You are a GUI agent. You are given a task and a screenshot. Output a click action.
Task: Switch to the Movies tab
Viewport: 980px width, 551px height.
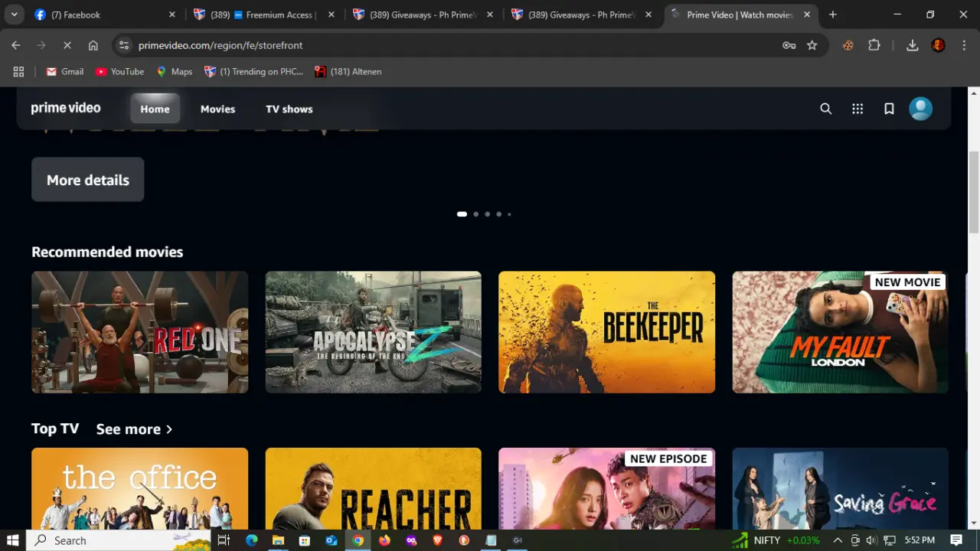(x=217, y=109)
